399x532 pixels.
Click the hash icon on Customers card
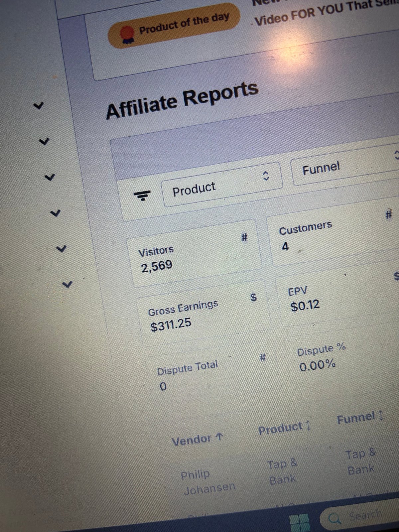[389, 214]
